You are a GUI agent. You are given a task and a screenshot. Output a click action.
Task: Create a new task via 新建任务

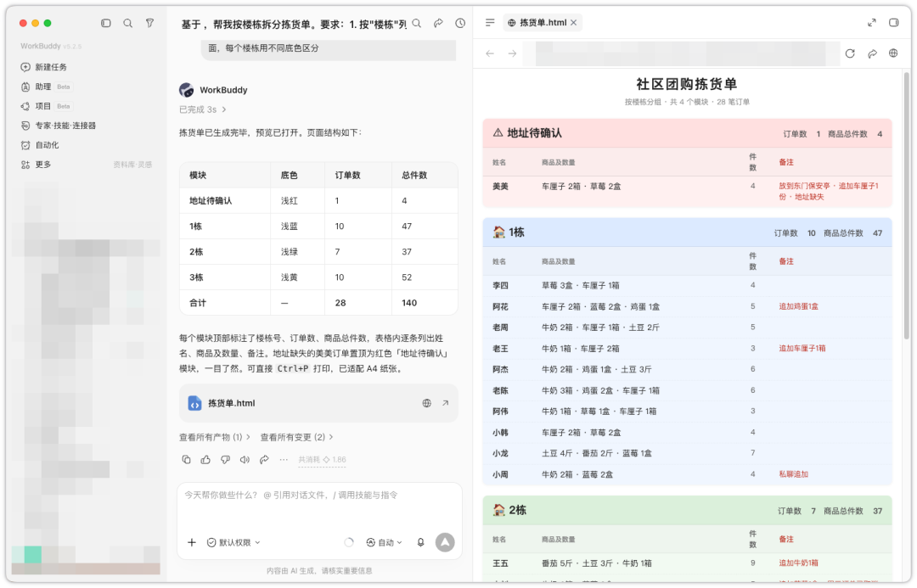click(x=44, y=67)
